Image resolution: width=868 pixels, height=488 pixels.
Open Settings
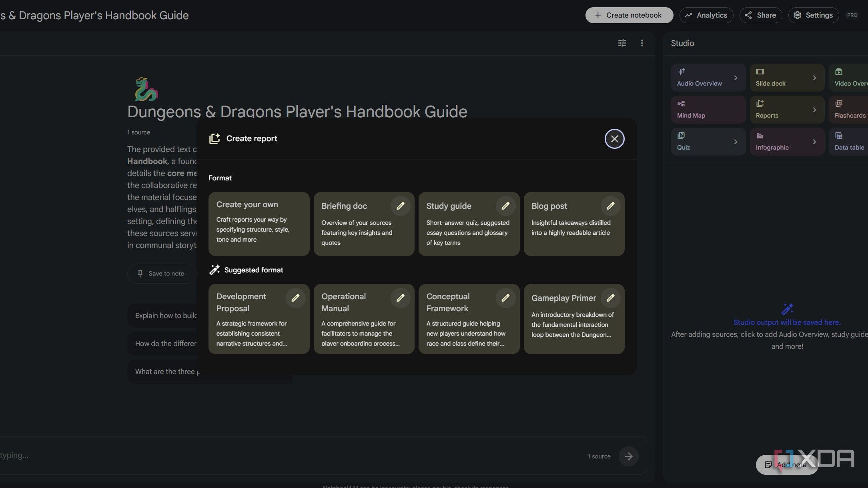coord(813,15)
